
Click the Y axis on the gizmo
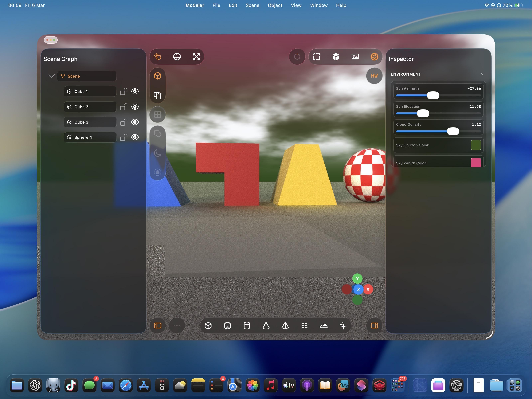(357, 279)
